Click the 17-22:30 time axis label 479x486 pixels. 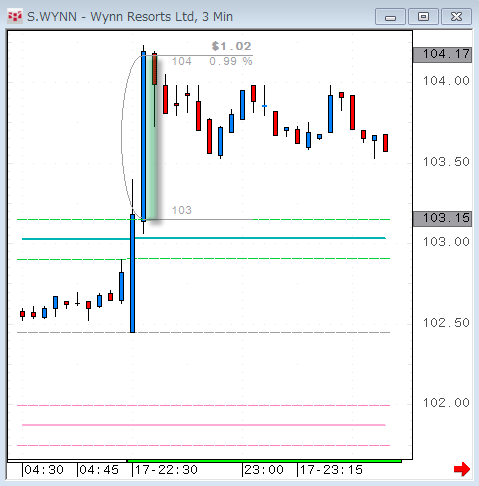pos(166,470)
